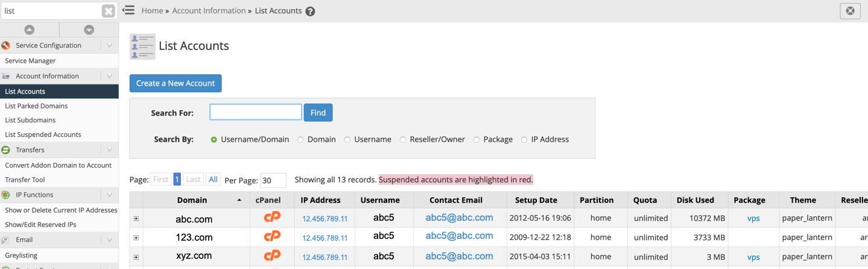Click the scroll down arrow in sidebar
Viewport: 868px width, 269px height.
(x=89, y=30)
